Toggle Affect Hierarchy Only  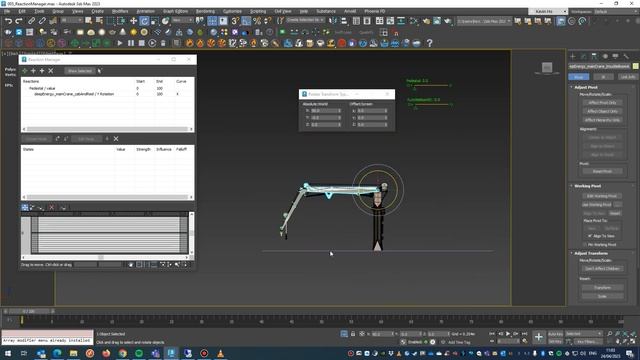click(602, 120)
